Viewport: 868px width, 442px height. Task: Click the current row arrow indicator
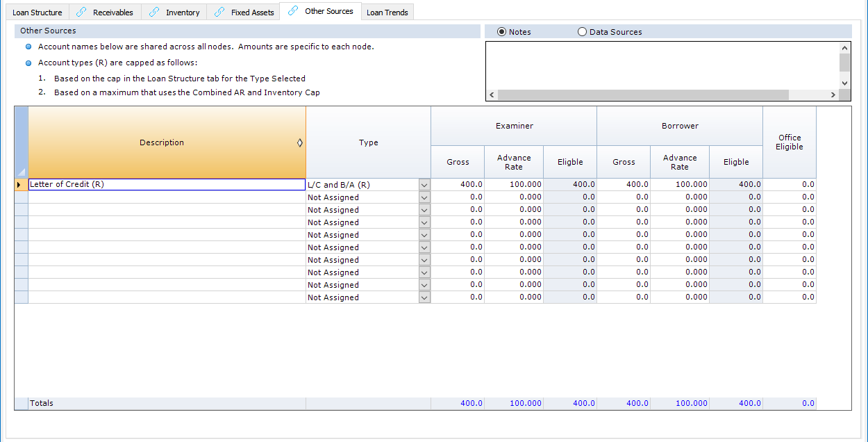pyautogui.click(x=21, y=185)
